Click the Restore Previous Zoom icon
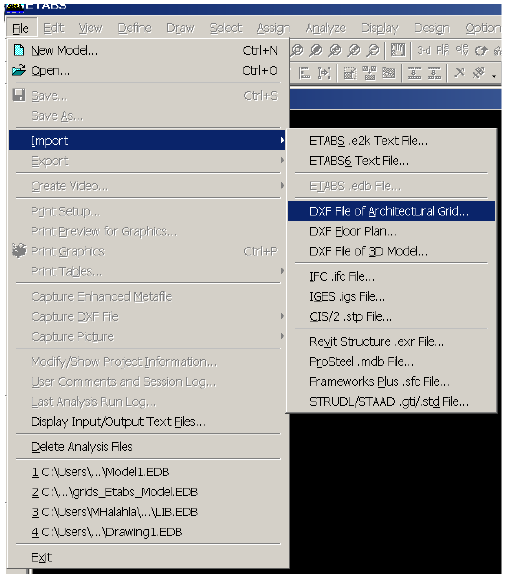Screen dimensions: 505x578 click(335, 50)
